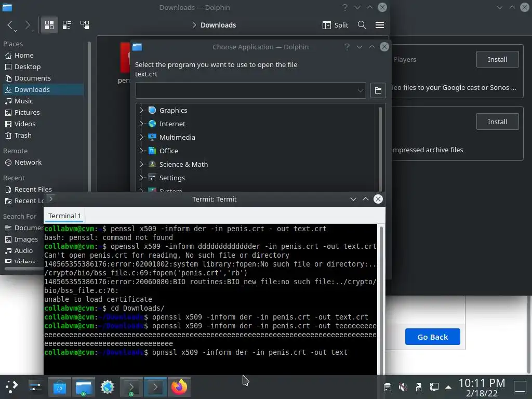Expand the Science & Math category
This screenshot has width=532, height=399.
pyautogui.click(x=141, y=164)
